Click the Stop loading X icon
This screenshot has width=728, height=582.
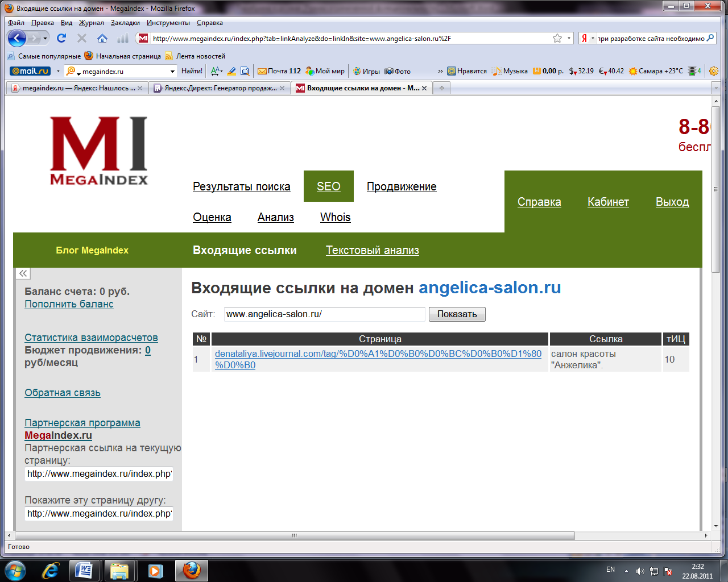82,38
